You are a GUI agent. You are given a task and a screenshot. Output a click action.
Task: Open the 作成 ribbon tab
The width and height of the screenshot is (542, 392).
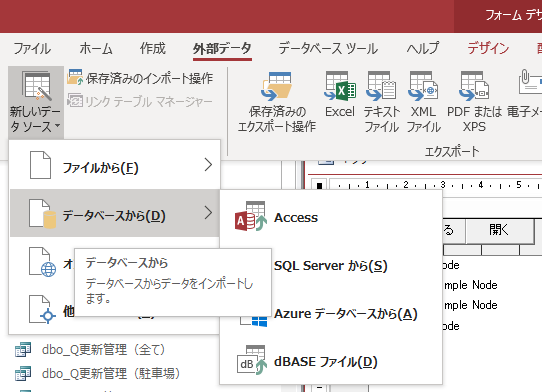point(153,48)
